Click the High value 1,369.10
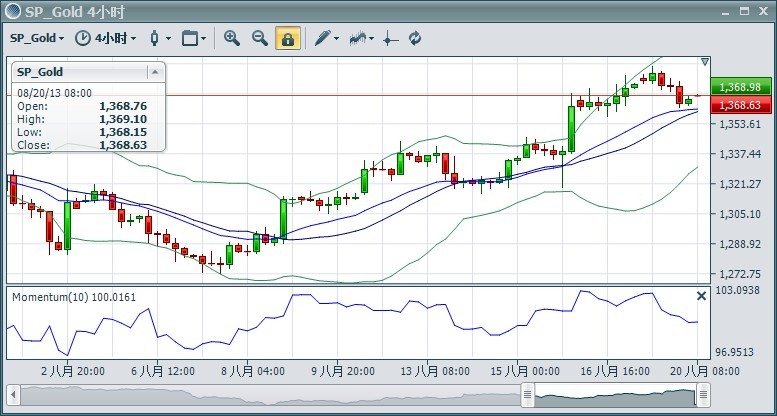 [123, 119]
